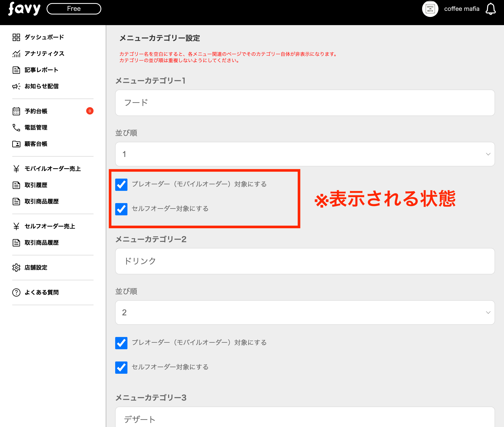This screenshot has height=427, width=504.
Task: Toggle プレオーダー checkbox for category 2
Action: (121, 343)
